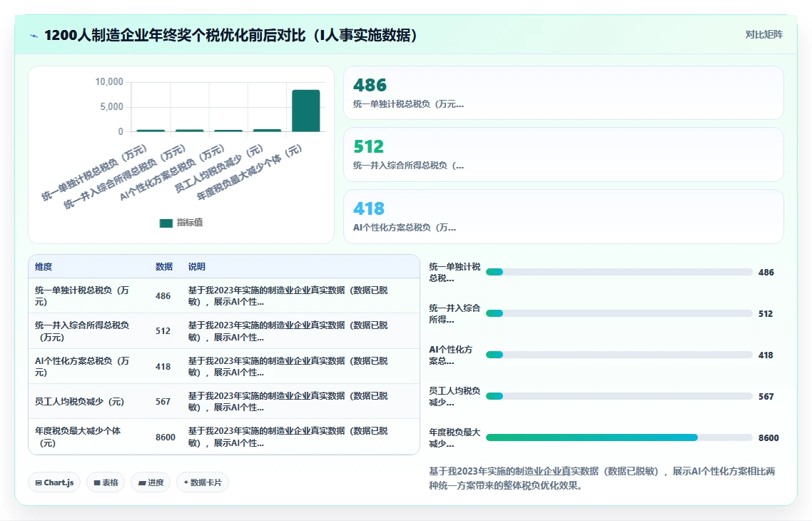
Task: Open the 418 AI个性化方案总税负 data card
Action: pyautogui.click(x=564, y=216)
